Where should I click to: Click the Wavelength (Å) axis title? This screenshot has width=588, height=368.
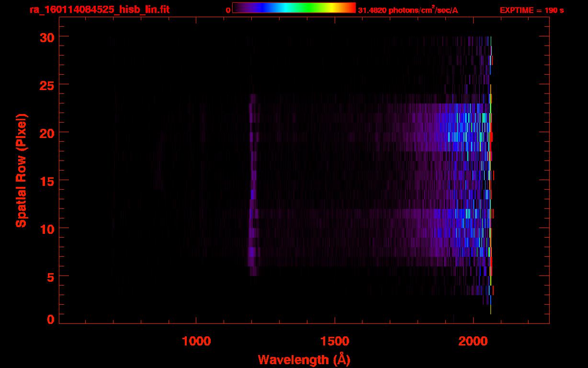tap(304, 360)
